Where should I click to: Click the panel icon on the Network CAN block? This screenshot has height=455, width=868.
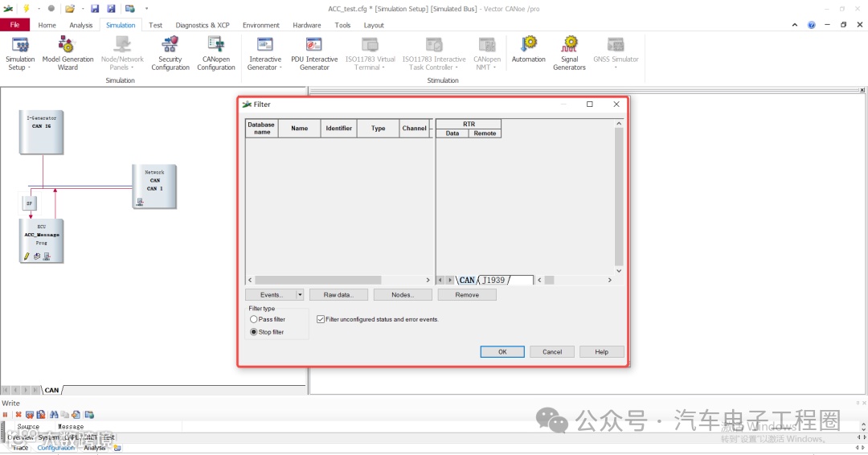pos(140,202)
